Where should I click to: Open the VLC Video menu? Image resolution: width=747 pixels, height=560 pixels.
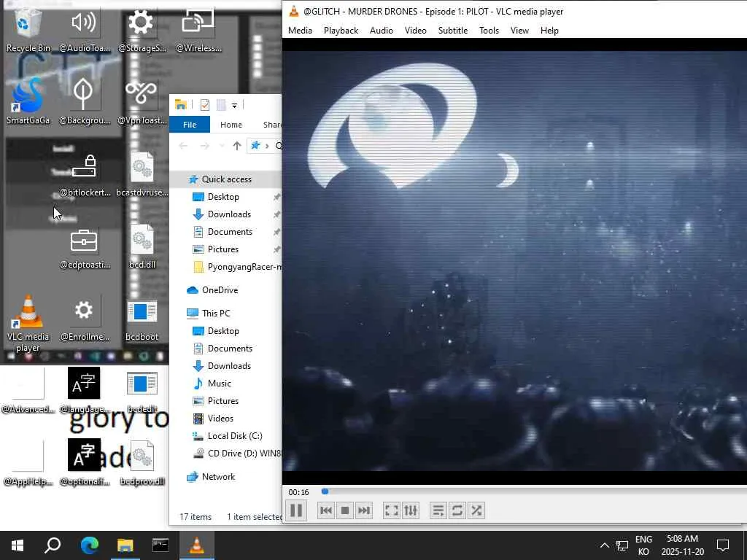(x=415, y=31)
